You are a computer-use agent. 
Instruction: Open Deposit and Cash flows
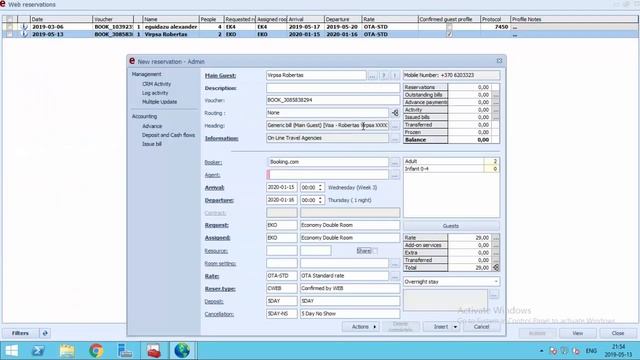coord(169,135)
